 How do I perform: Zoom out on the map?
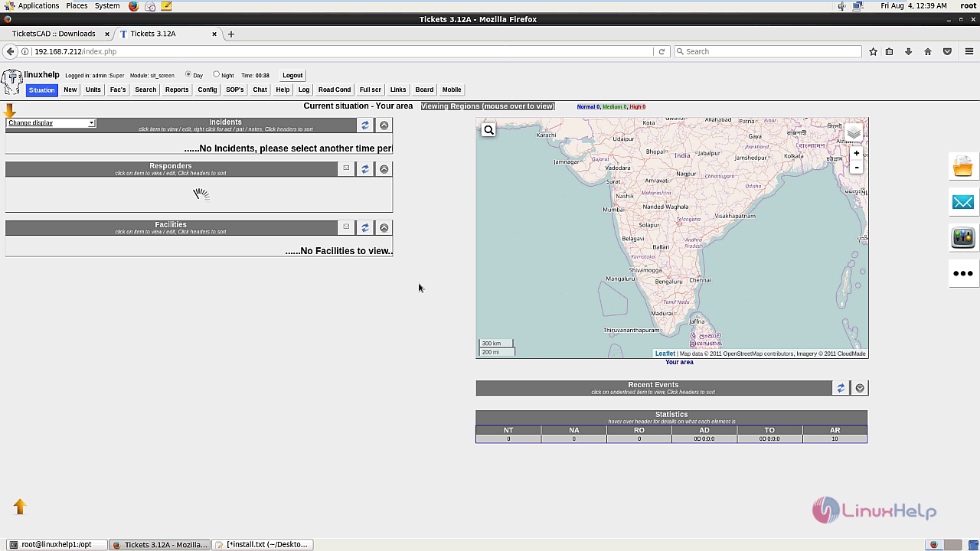[x=857, y=167]
